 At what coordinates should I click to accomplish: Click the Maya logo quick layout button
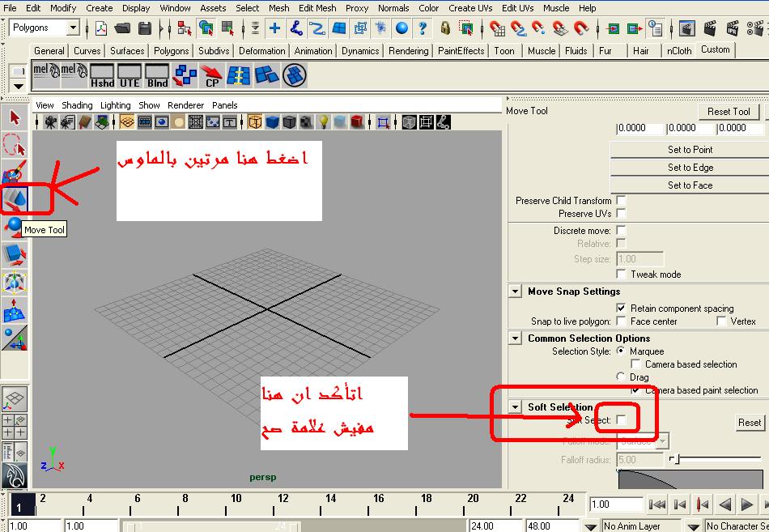point(15,475)
